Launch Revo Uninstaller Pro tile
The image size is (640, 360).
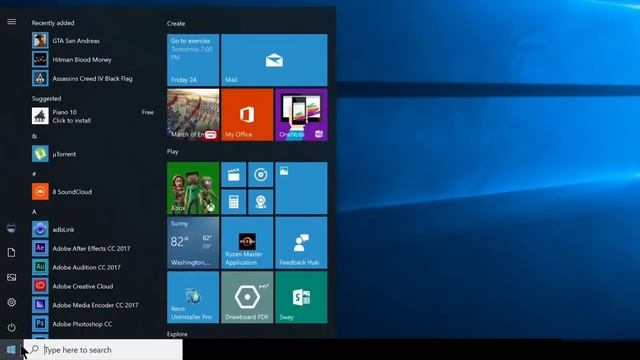point(193,297)
